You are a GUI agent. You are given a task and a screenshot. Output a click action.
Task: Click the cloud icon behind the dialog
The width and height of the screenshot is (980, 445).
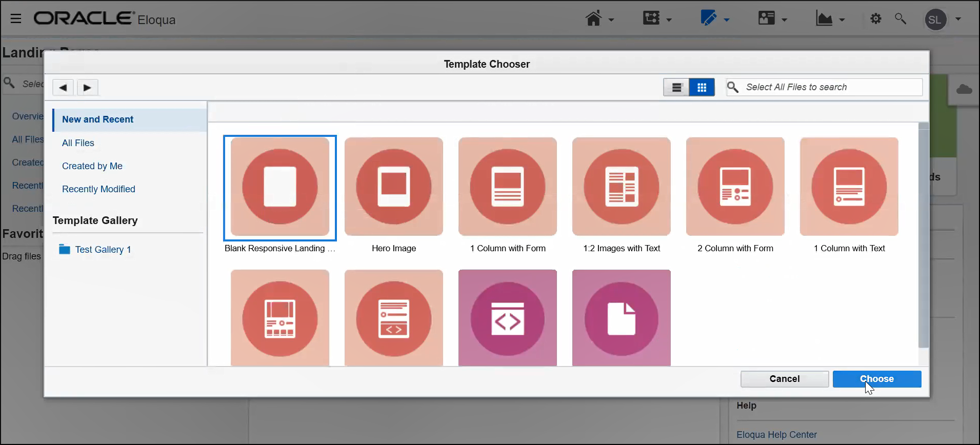coord(964,90)
